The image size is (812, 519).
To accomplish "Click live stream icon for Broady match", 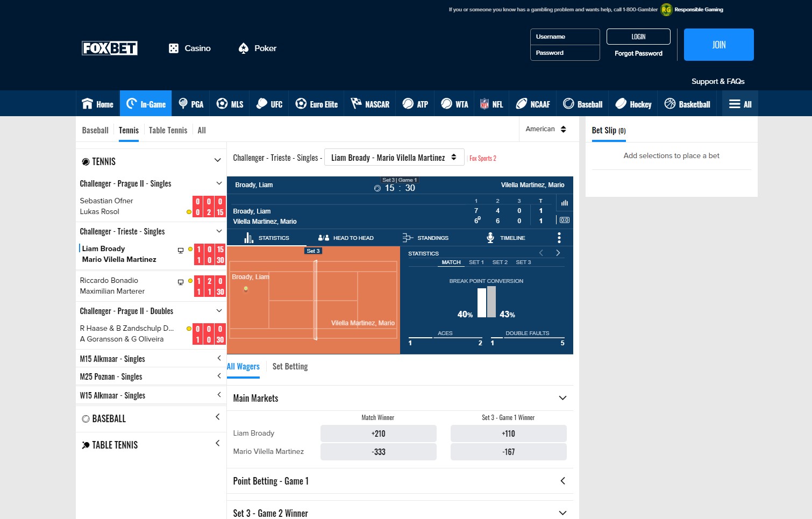I will pos(181,250).
